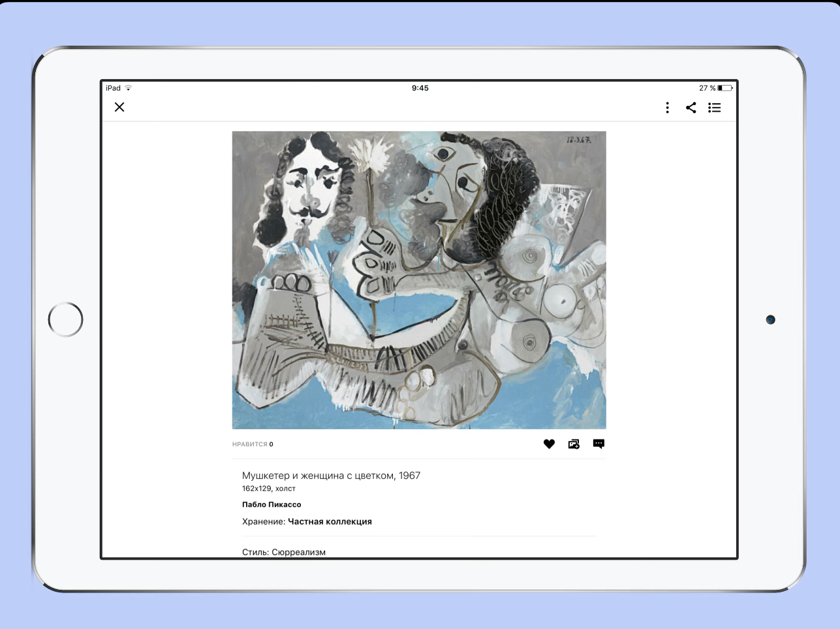Tap the 162x129, холст dimensions text
840x629 pixels.
[x=269, y=489]
